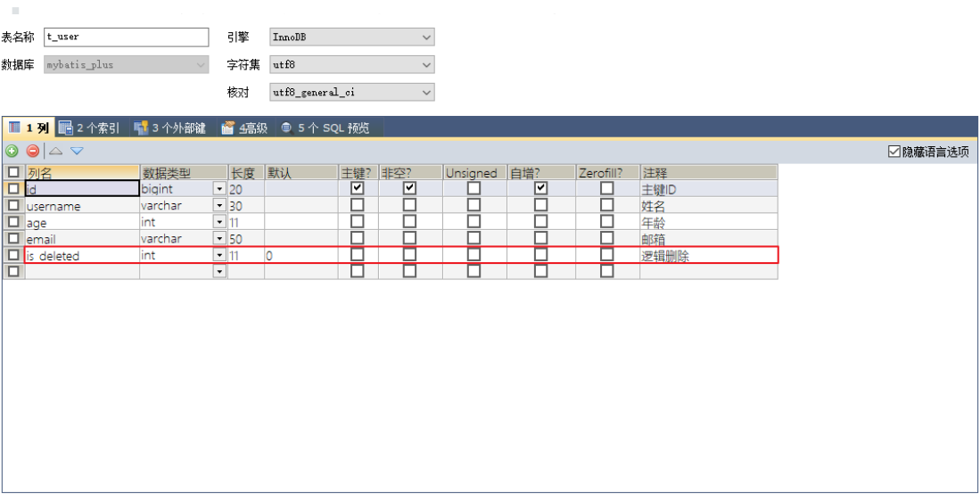The width and height of the screenshot is (980, 494).
Task: Click the 年龄 comment cell
Action: (x=710, y=221)
